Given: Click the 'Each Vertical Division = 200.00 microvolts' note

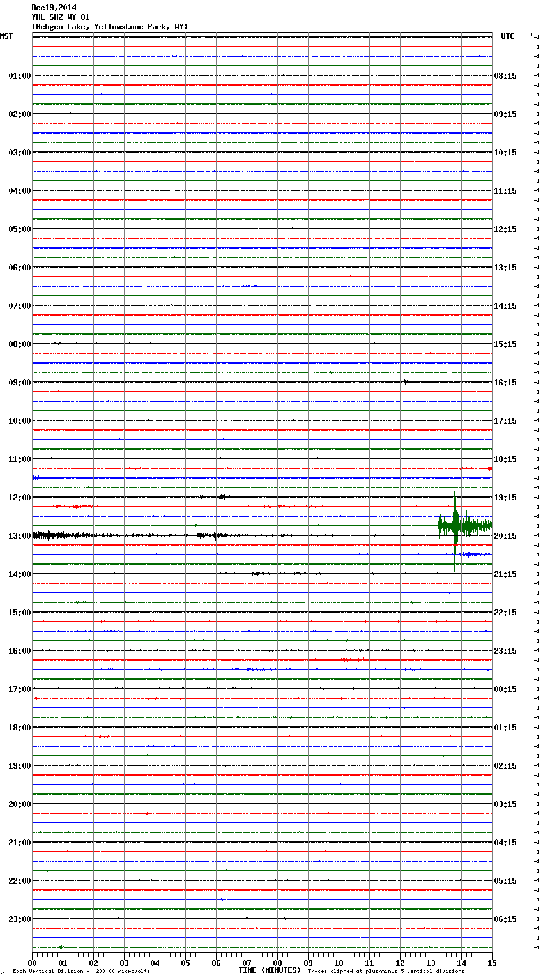Looking at the screenshot, I should (x=81, y=972).
